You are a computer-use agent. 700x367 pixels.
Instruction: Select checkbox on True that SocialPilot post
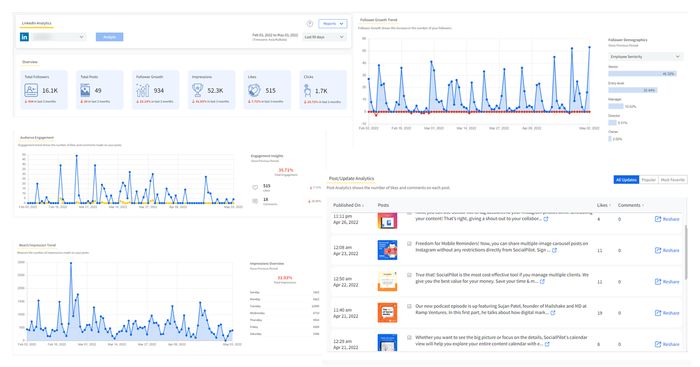409,275
